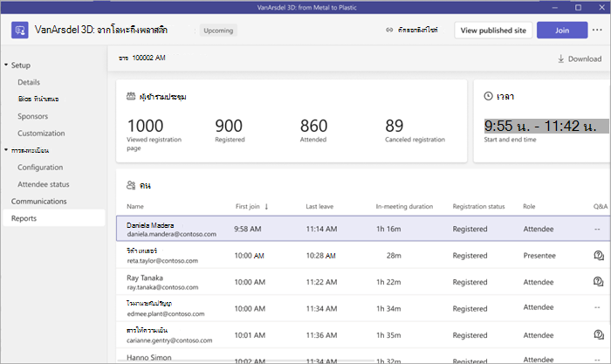Collapse the registration section above Configuration
Image resolution: width=611 pixels, height=364 pixels.
pos(6,150)
